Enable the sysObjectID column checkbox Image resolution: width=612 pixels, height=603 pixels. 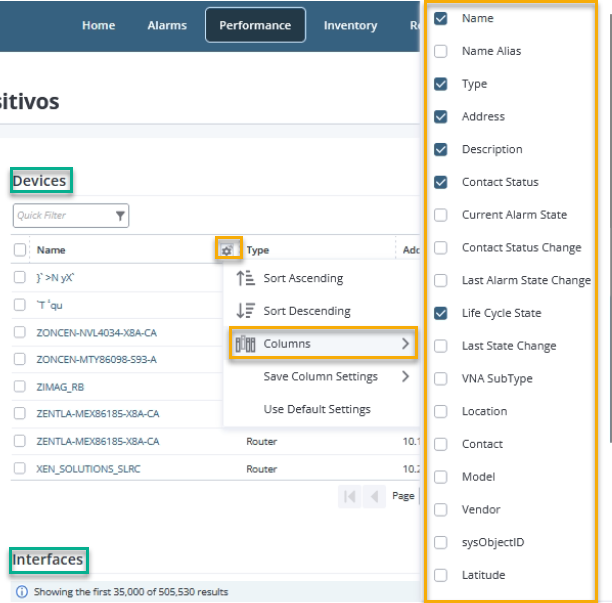[x=441, y=543]
